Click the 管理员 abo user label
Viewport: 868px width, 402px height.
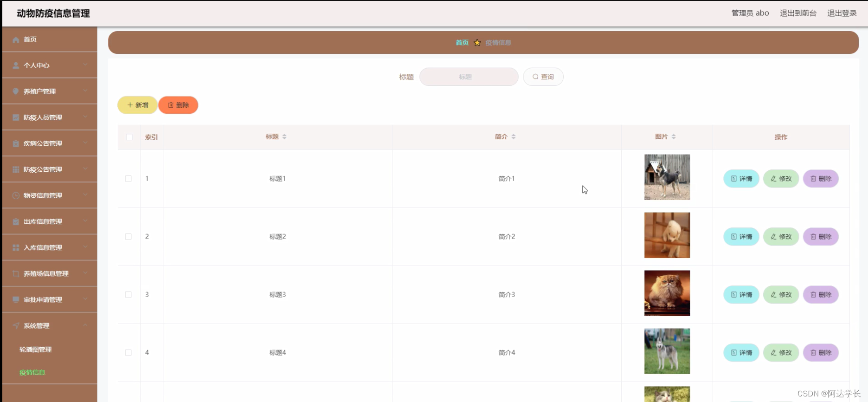750,13
